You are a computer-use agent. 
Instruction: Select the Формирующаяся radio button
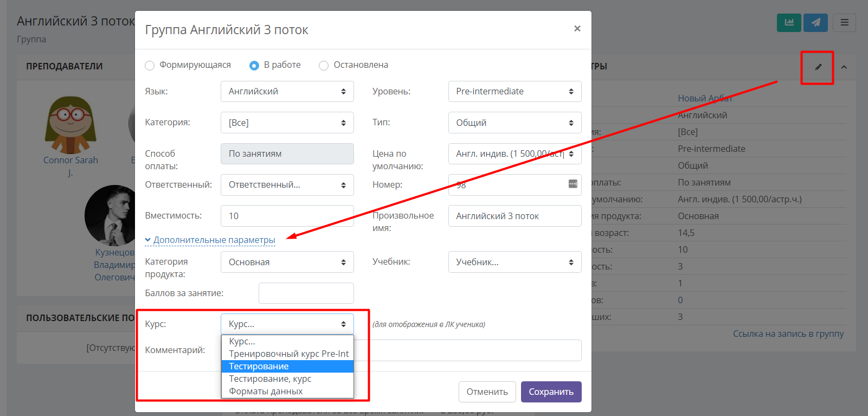(x=150, y=66)
